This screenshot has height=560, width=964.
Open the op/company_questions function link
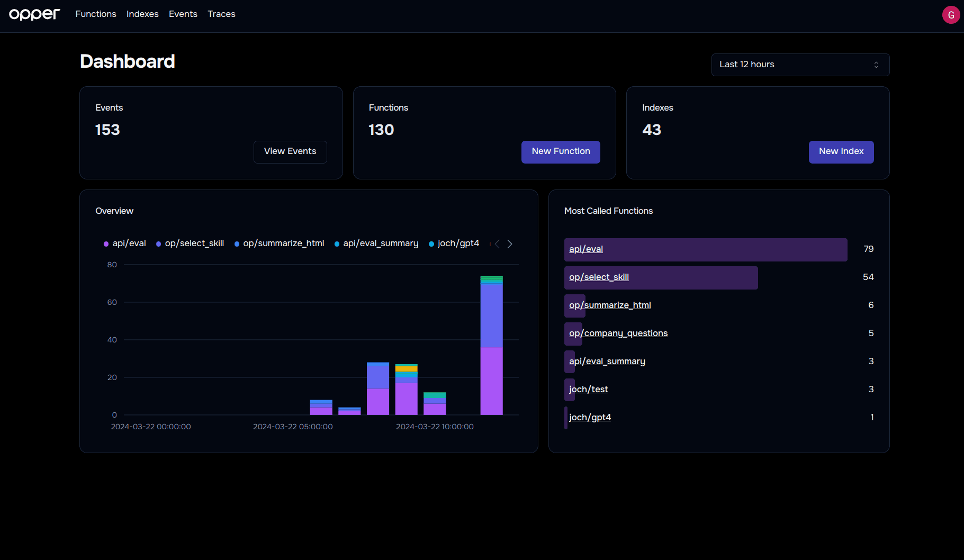(x=618, y=333)
